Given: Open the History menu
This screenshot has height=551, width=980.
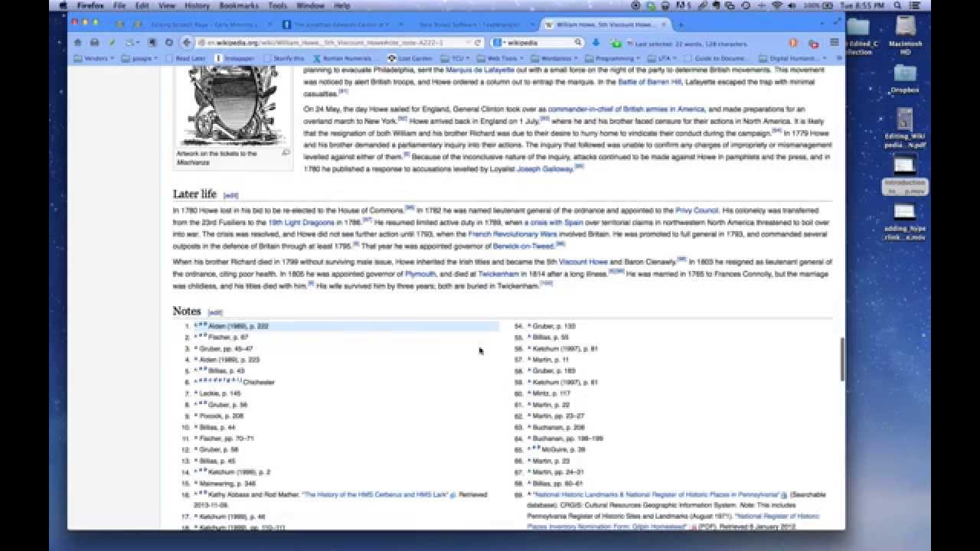Looking at the screenshot, I should (x=197, y=5).
